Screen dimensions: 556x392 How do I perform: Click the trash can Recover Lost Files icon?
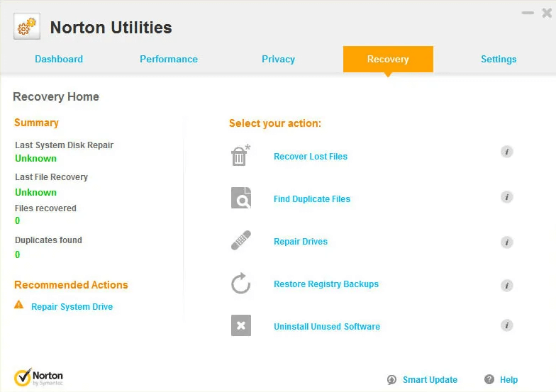pyautogui.click(x=240, y=155)
